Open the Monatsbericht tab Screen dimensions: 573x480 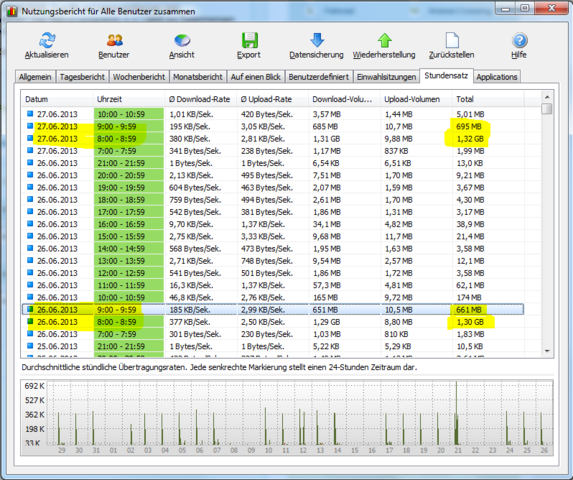(198, 77)
